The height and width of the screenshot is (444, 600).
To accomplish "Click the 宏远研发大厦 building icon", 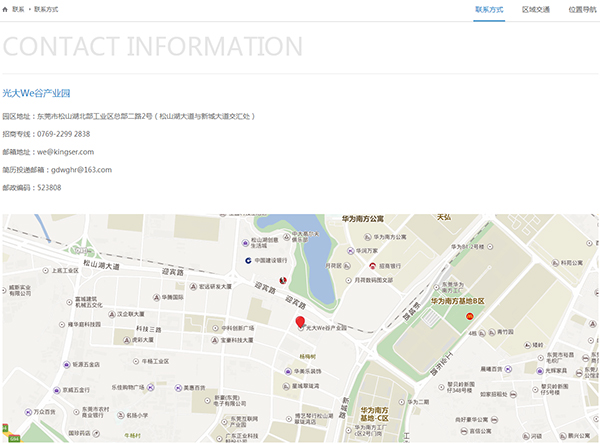I will coord(194,286).
